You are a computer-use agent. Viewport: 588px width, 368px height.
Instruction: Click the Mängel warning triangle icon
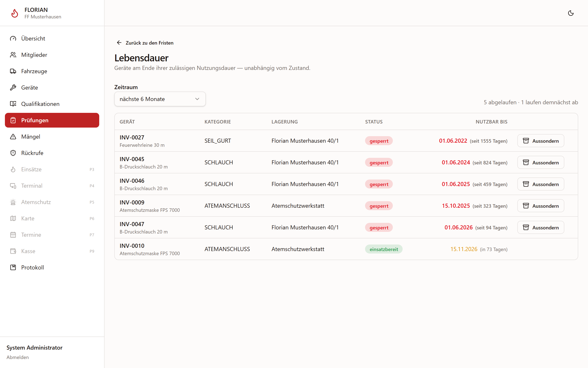pyautogui.click(x=13, y=137)
